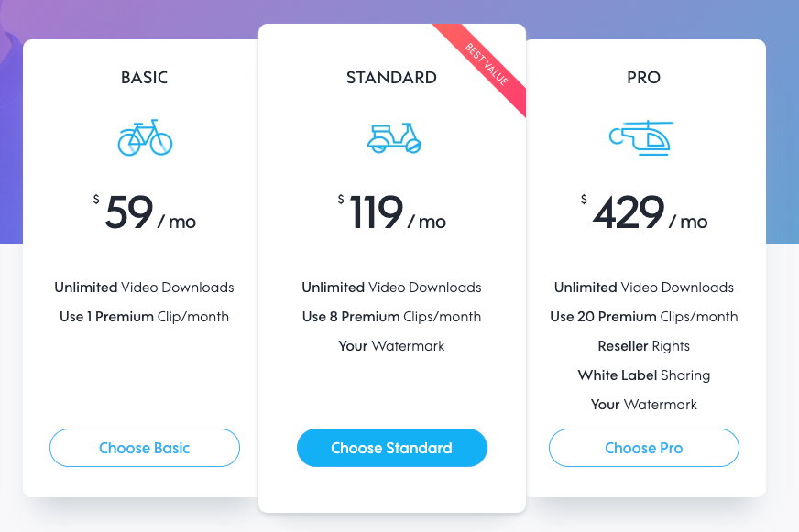Click Use 1 Premium Clip/month text
799x532 pixels.
point(144,317)
